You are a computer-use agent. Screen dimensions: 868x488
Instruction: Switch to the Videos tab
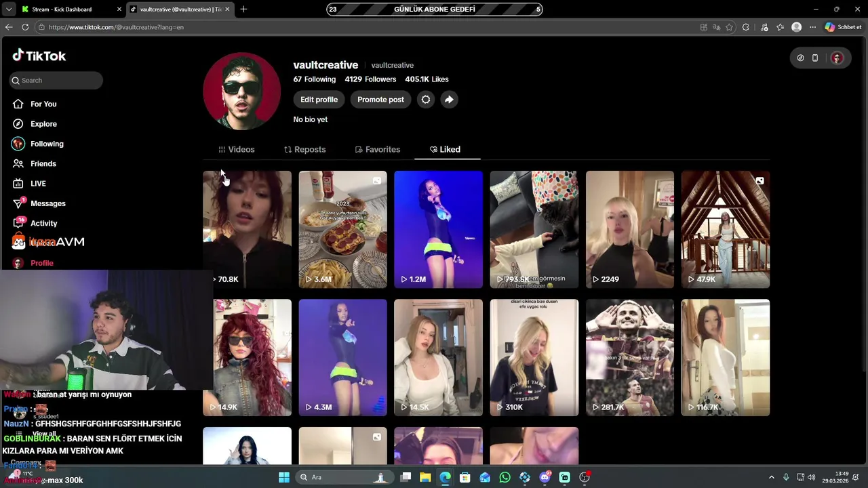236,149
